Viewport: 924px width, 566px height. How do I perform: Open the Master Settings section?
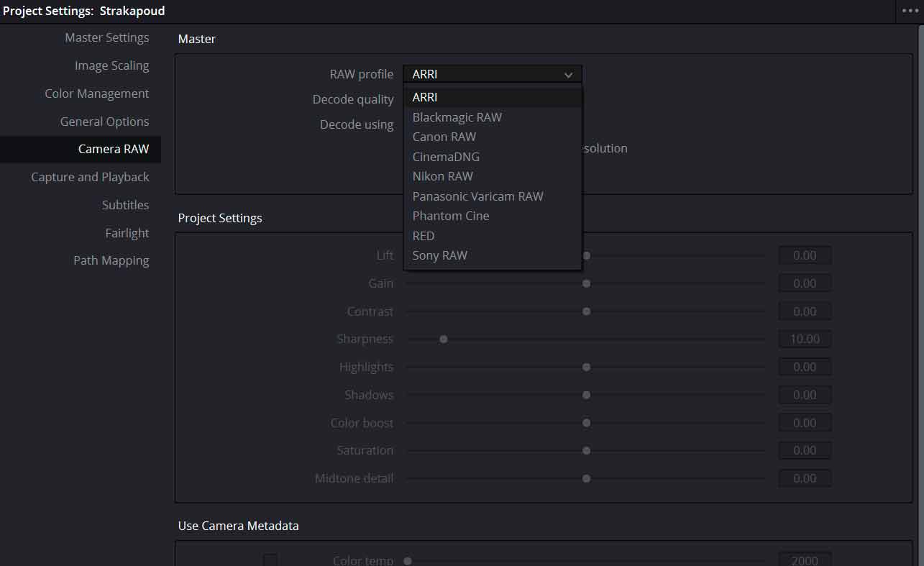point(106,37)
